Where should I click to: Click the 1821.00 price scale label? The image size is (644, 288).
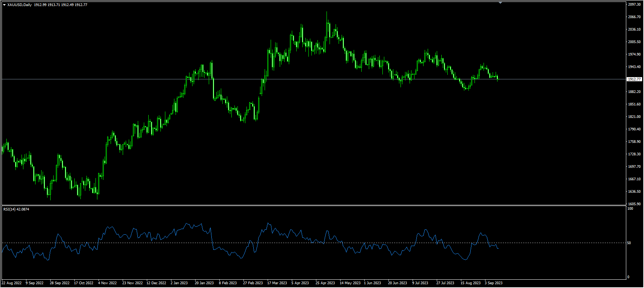coord(634,117)
